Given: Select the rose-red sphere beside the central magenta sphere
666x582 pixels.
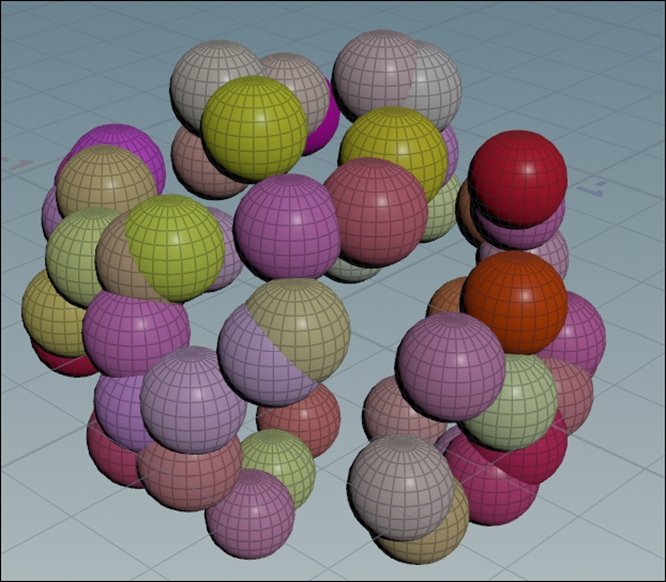Looking at the screenshot, I should coord(376,212).
